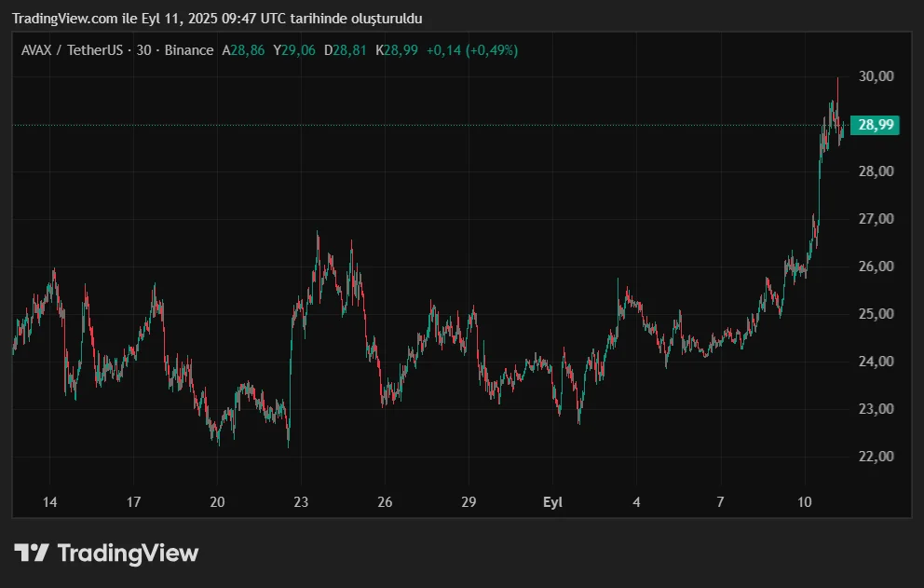The width and height of the screenshot is (924, 588).
Task: Click the high value Y29,06
Action: pyautogui.click(x=294, y=50)
